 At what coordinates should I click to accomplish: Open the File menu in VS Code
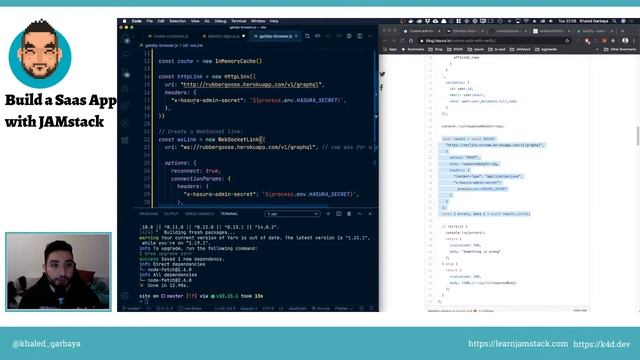coord(149,21)
